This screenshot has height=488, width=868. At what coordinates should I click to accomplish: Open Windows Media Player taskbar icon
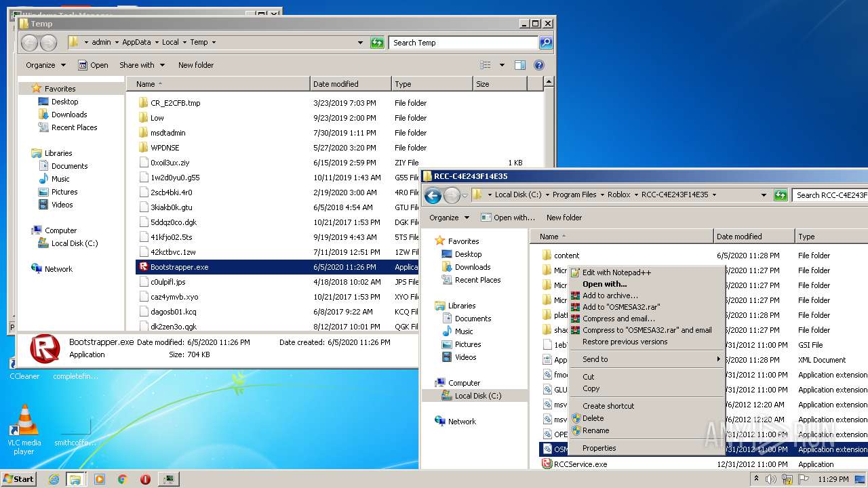100,479
